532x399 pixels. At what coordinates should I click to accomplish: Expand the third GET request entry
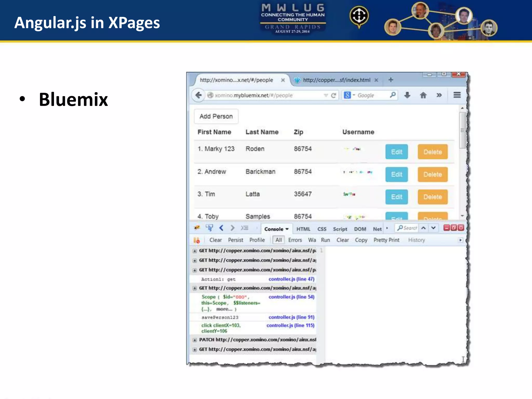point(195,270)
